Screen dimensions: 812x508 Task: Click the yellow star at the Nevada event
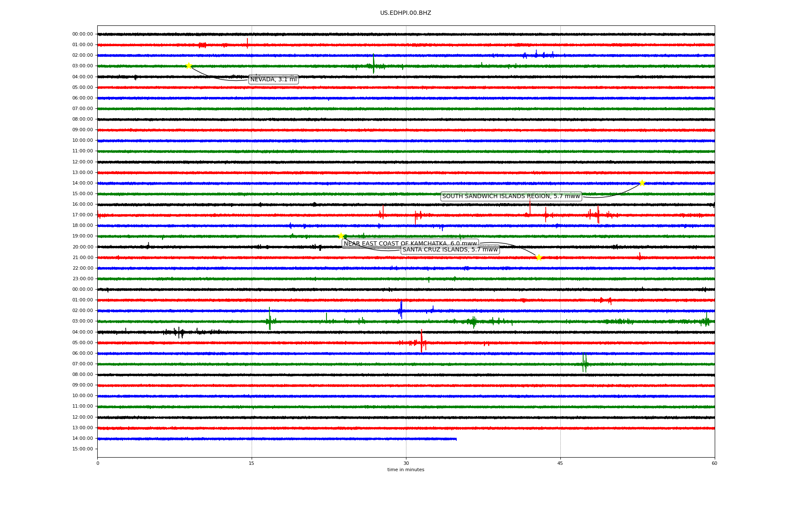coord(189,66)
